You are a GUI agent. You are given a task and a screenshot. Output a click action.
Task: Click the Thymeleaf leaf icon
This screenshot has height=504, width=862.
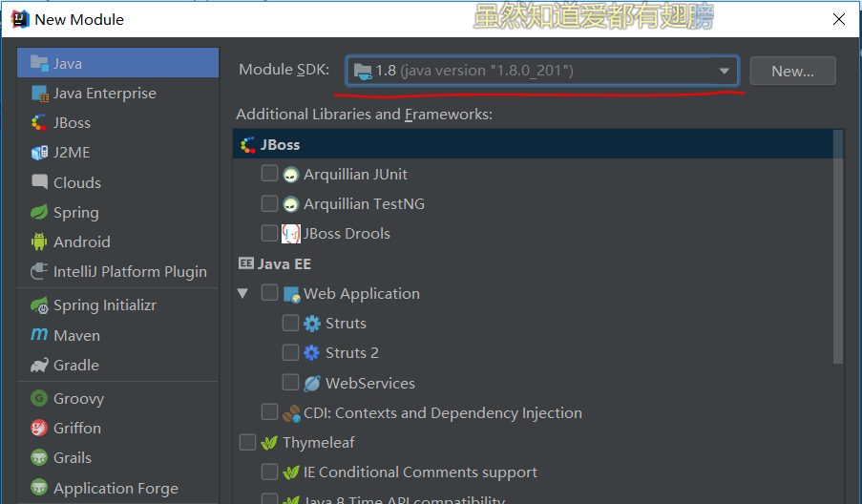(269, 443)
